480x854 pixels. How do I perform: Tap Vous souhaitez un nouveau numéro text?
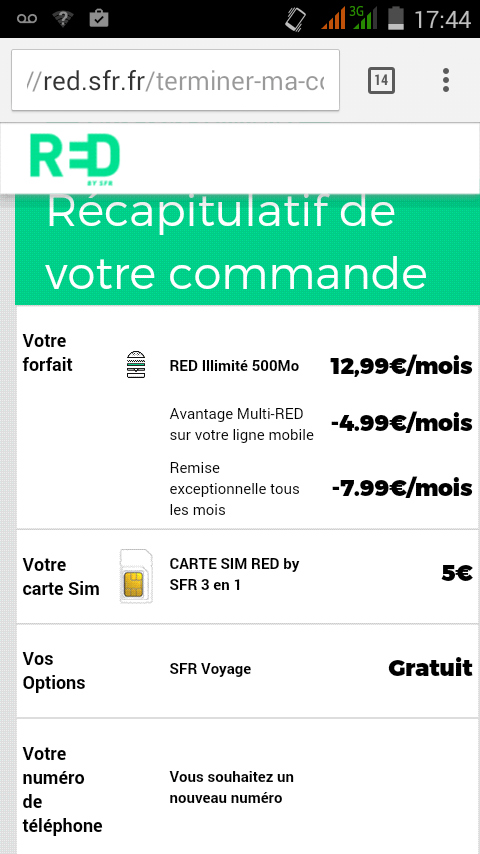click(x=232, y=788)
